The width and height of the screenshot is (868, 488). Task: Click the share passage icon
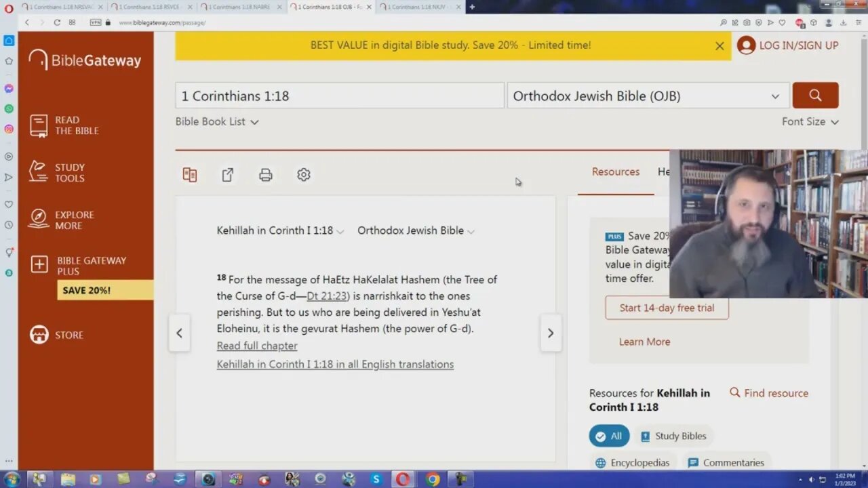pyautogui.click(x=228, y=175)
